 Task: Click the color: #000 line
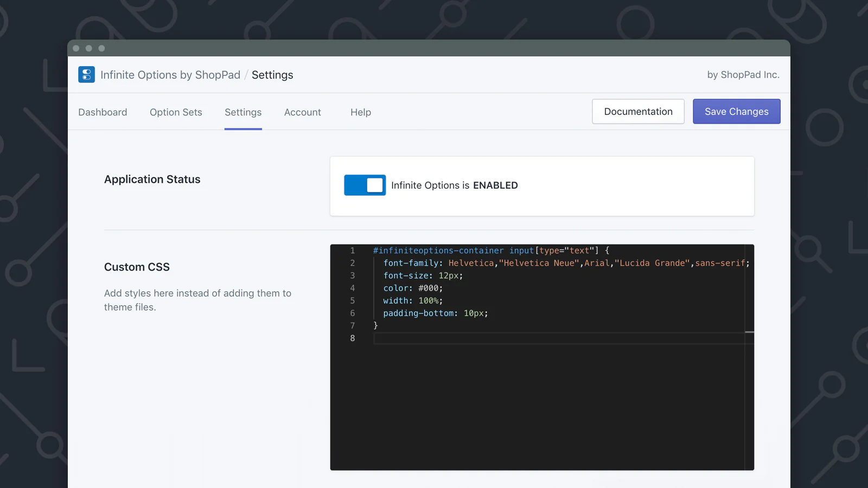click(x=413, y=288)
